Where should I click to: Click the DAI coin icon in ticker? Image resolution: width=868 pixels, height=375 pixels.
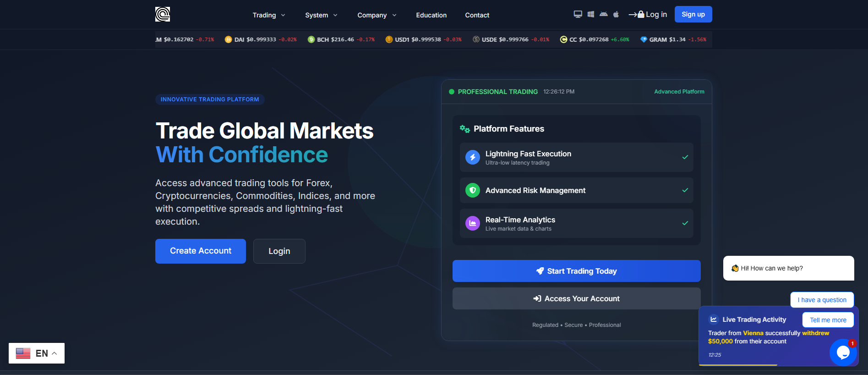(228, 39)
